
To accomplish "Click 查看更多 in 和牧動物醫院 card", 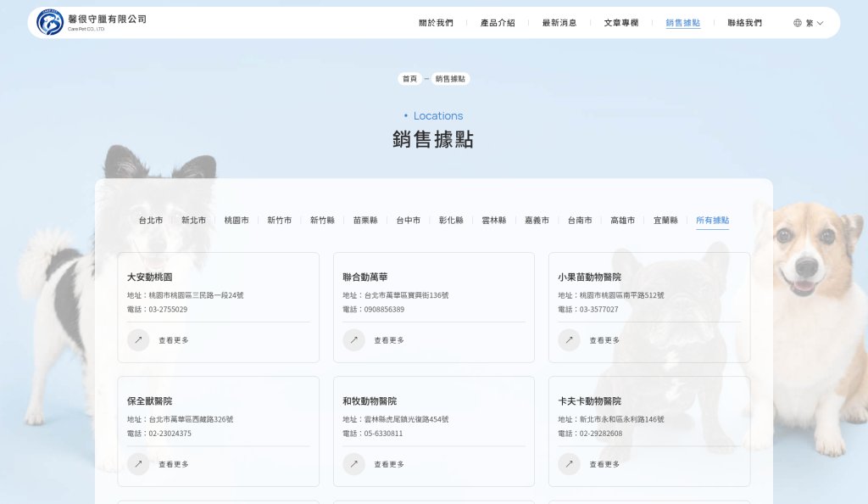I will [x=389, y=464].
